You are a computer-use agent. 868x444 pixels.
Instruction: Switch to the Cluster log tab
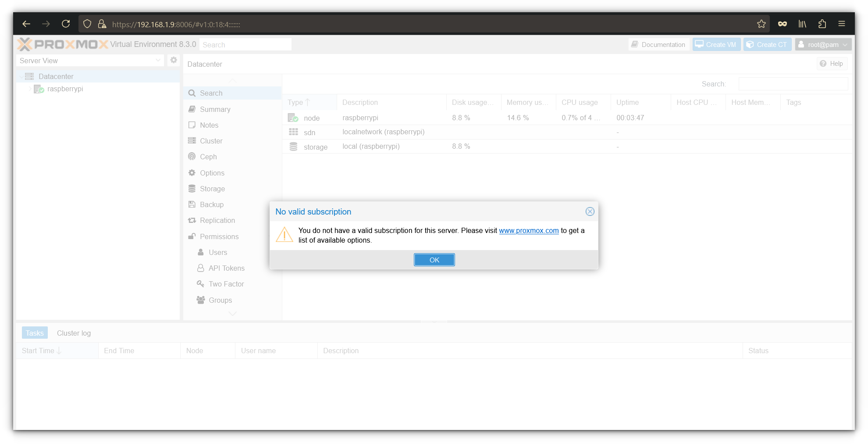click(74, 333)
